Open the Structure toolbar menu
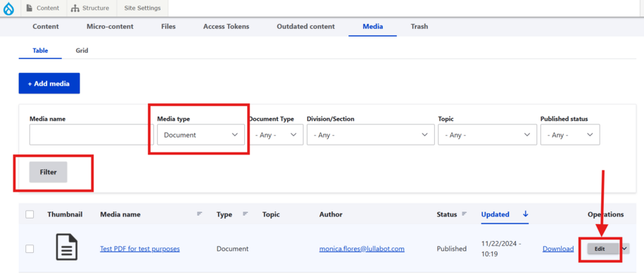 click(90, 8)
